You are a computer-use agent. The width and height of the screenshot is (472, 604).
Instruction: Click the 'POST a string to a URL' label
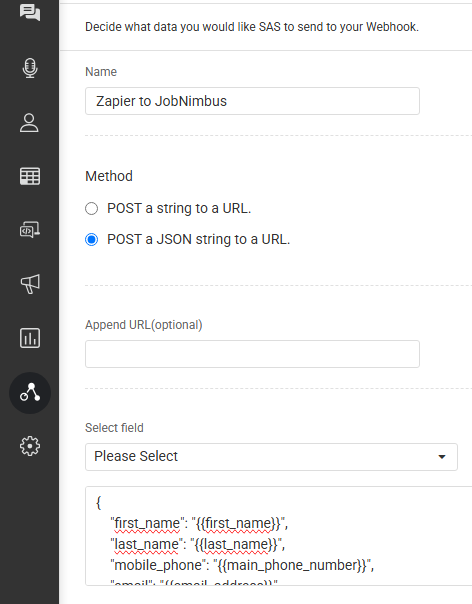click(x=179, y=208)
